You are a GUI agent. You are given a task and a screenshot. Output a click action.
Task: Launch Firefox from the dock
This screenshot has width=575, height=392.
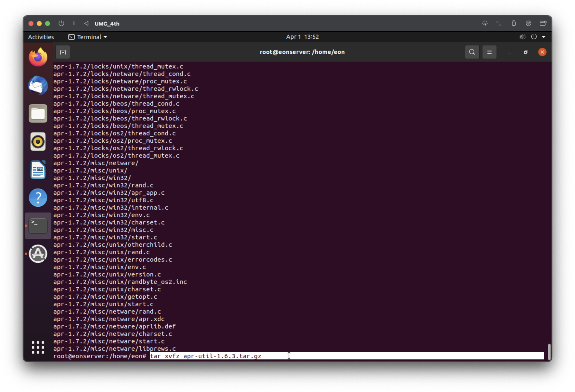38,57
